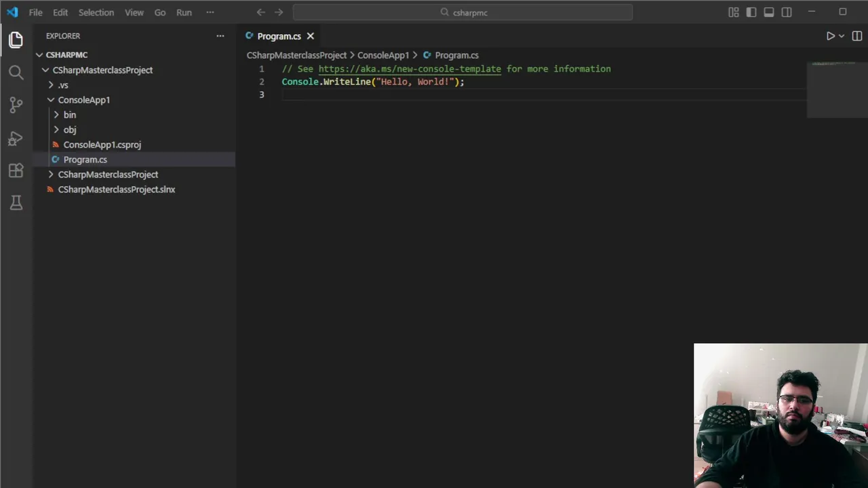This screenshot has height=488, width=868.
Task: Close the Program.cs tab
Action: 311,36
